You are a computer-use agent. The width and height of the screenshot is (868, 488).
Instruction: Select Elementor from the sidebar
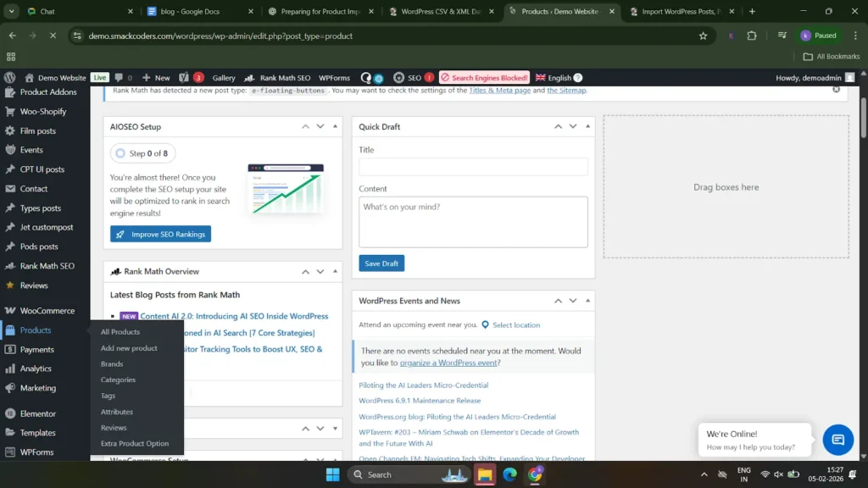37,413
